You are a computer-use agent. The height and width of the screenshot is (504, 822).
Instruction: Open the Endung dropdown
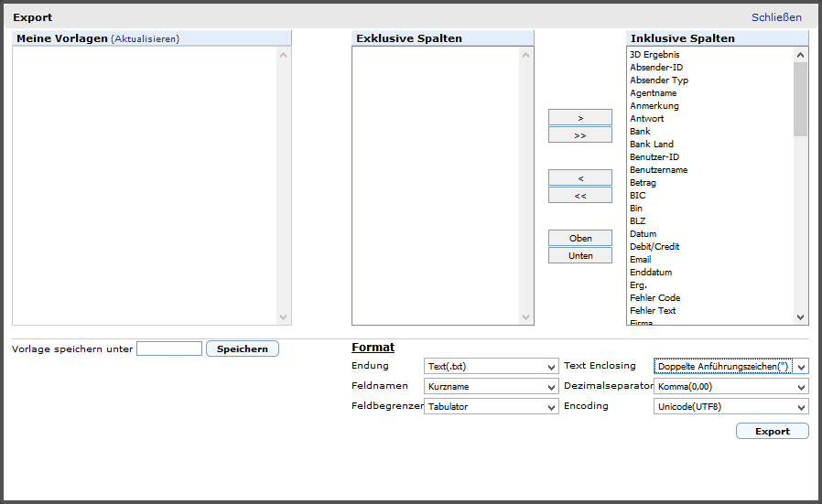492,366
